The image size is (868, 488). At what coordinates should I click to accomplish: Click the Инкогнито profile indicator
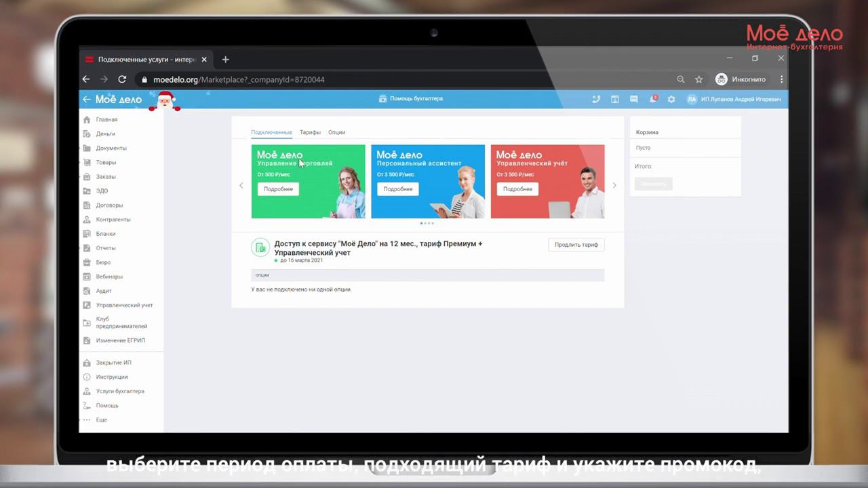(x=741, y=79)
